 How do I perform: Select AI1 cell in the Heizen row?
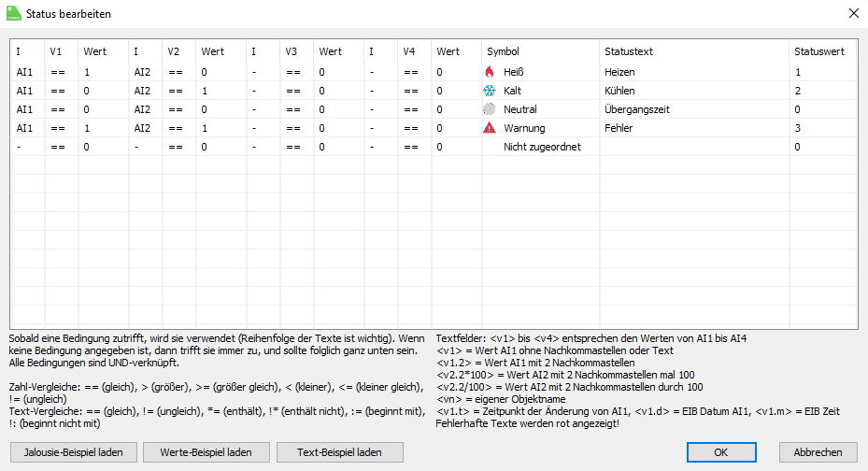coord(24,72)
